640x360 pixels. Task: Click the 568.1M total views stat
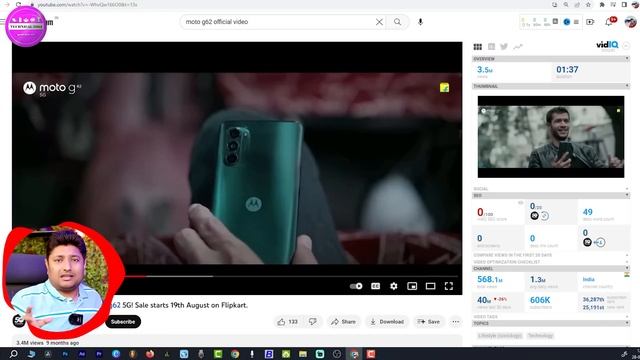(489, 280)
